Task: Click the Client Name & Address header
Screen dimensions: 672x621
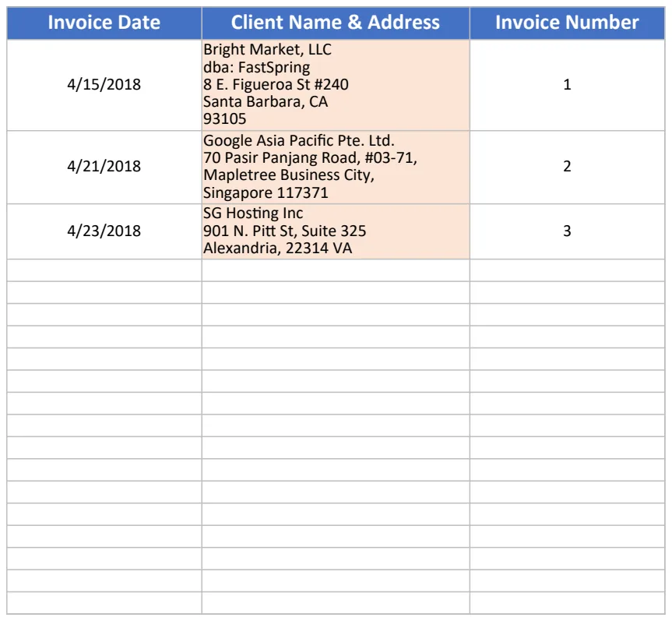Action: (336, 23)
